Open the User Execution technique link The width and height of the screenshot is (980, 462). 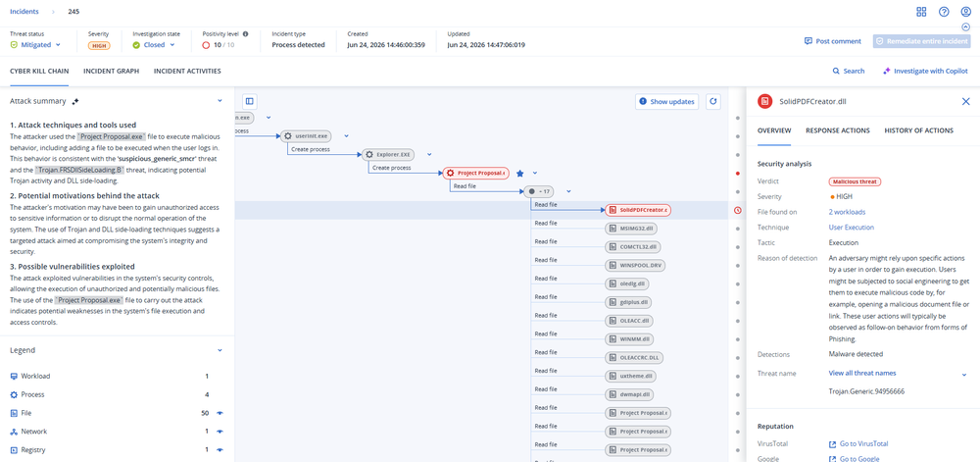(x=852, y=228)
